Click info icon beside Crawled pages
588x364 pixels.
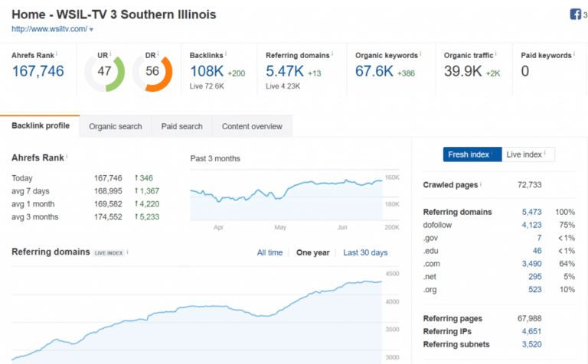pos(481,184)
